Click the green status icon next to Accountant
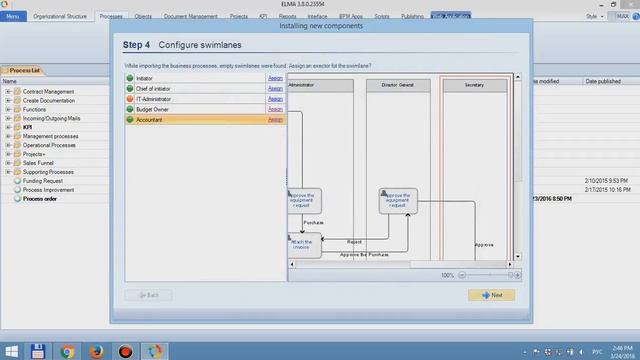 tap(130, 120)
